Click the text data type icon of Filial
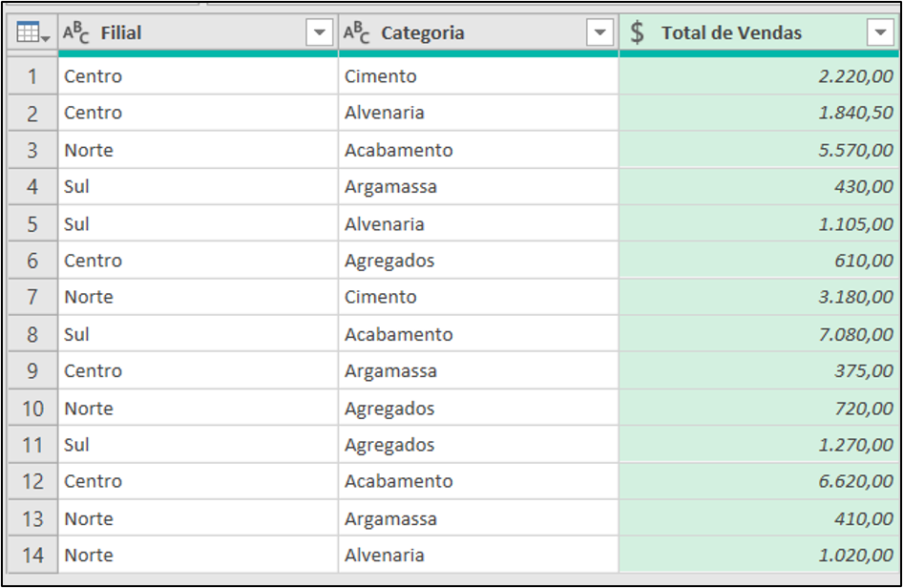 76,32
